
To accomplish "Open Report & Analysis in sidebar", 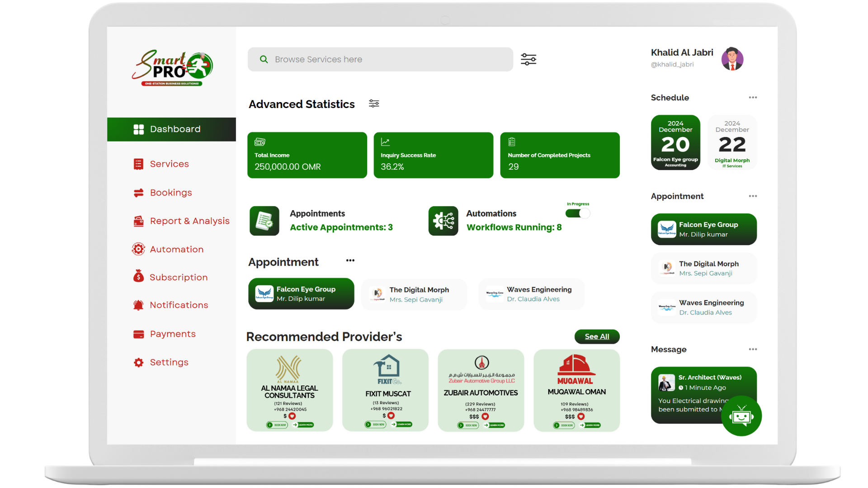I will (189, 221).
